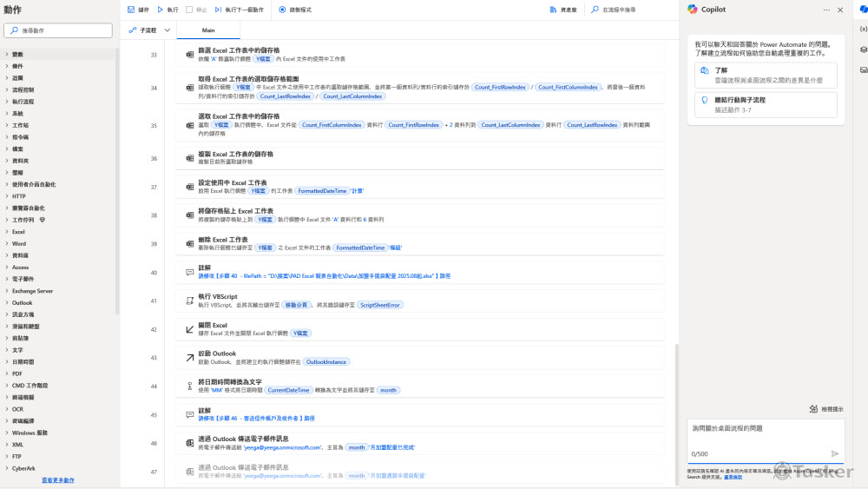Screen dimensions: 868x489
Task: Click Count_FirstRowIndex variable in step 34
Action: pos(500,87)
